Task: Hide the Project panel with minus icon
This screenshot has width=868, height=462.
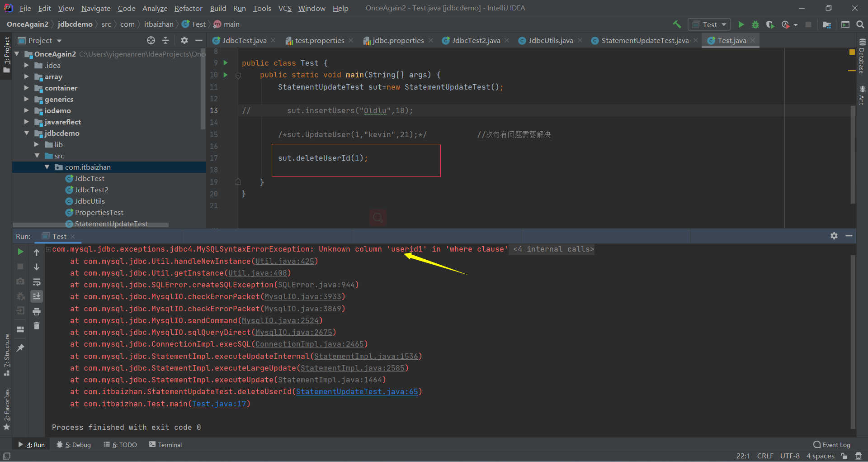Action: tap(198, 40)
